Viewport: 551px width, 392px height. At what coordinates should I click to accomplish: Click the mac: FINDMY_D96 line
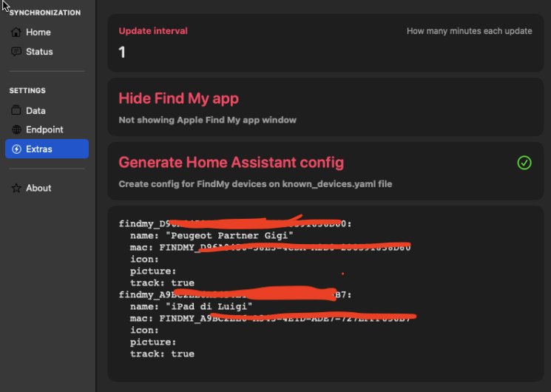tap(270, 248)
